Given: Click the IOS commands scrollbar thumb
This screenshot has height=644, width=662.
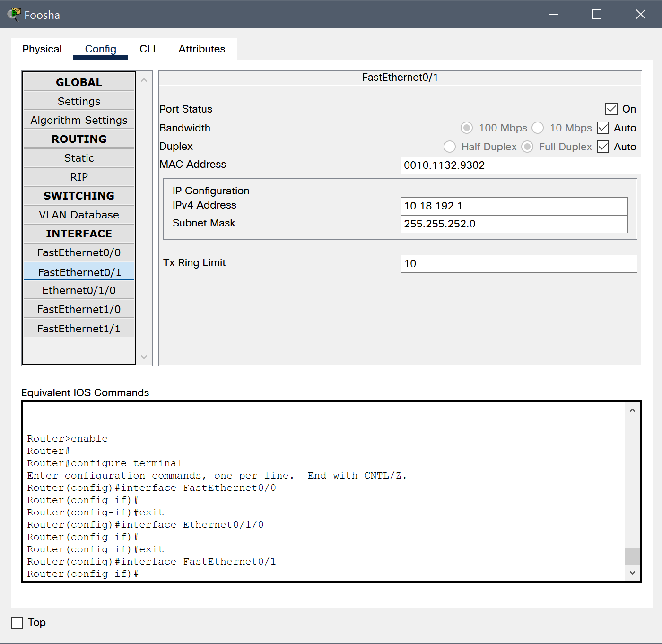Looking at the screenshot, I should coord(632,556).
